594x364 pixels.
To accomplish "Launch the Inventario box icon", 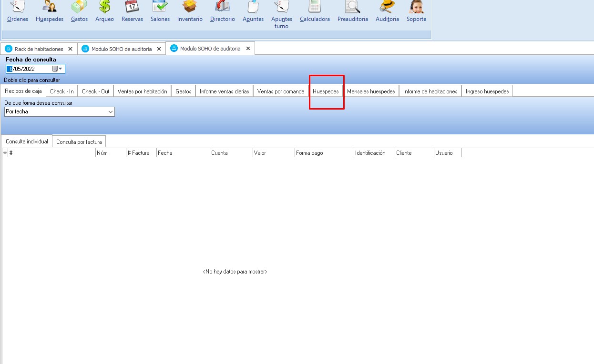I will [x=190, y=8].
